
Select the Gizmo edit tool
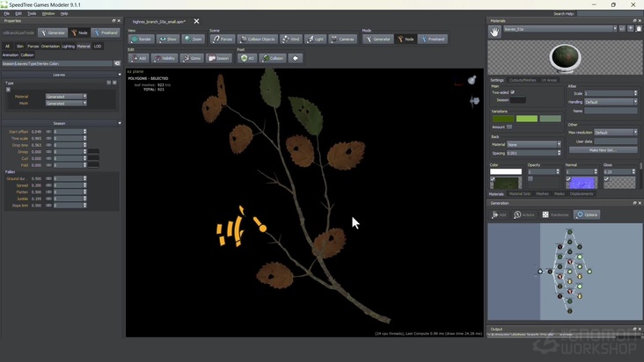click(193, 58)
